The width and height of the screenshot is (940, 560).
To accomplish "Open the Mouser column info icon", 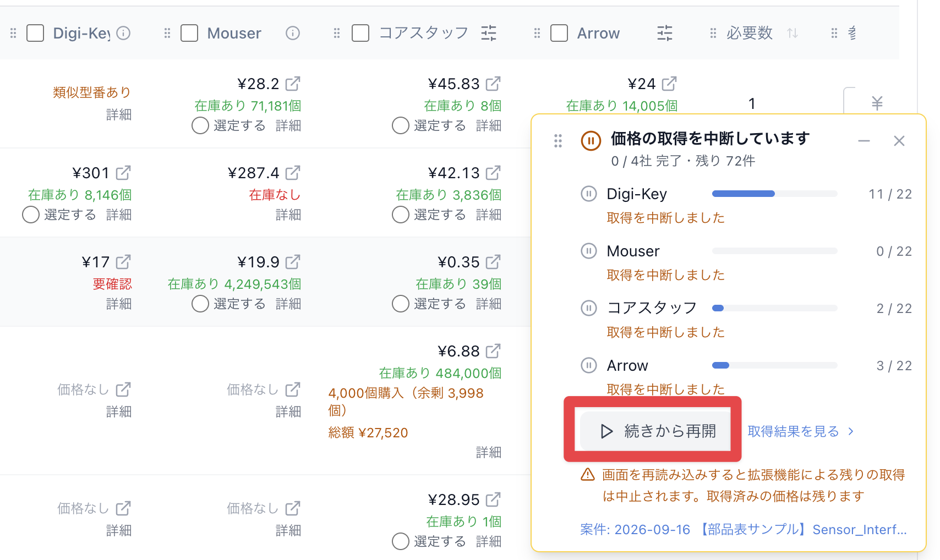I will click(x=293, y=33).
